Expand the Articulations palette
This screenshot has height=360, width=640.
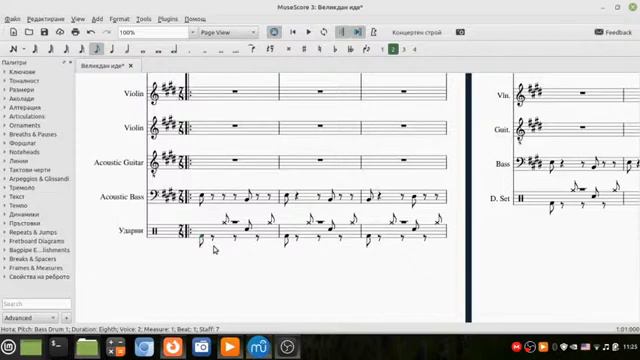click(27, 116)
